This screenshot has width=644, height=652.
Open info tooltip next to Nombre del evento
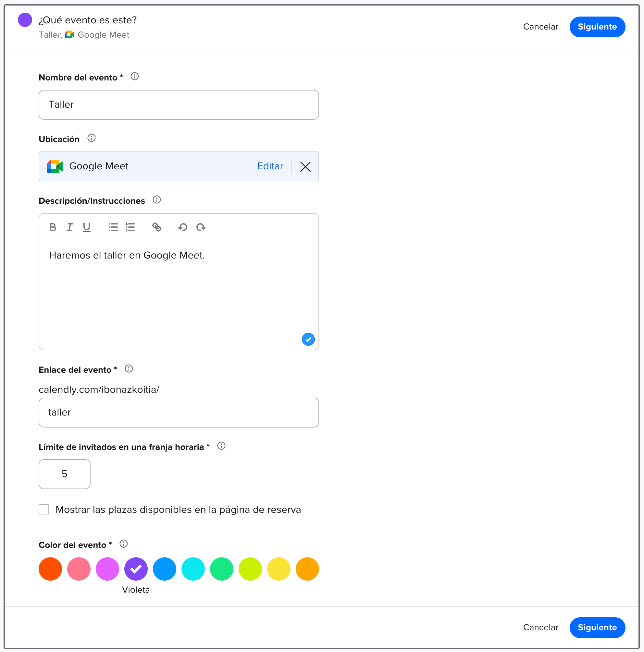pyautogui.click(x=135, y=77)
